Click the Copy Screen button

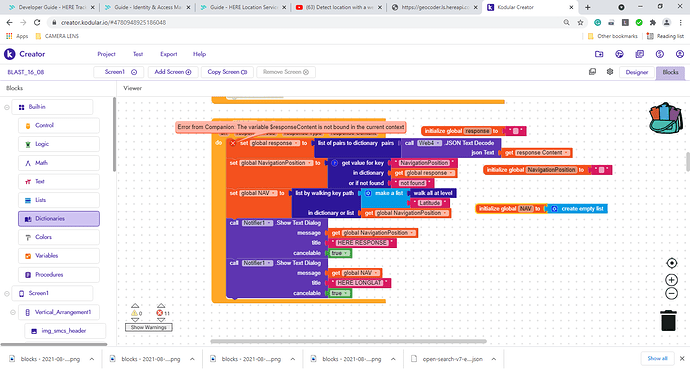(227, 72)
